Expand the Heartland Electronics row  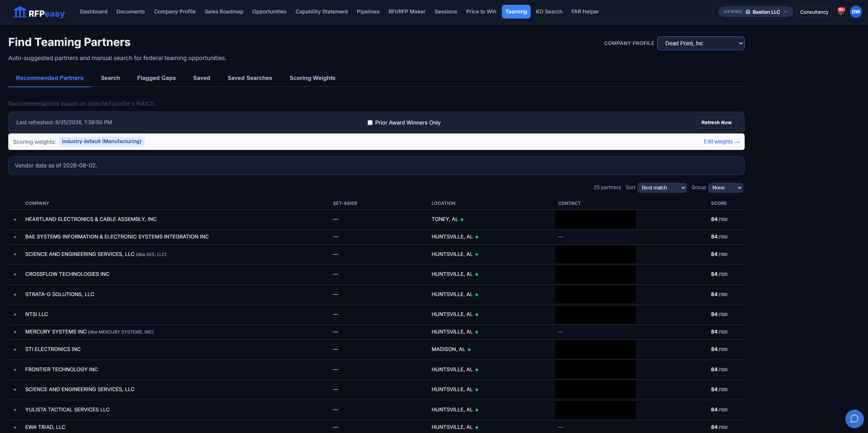15,219
